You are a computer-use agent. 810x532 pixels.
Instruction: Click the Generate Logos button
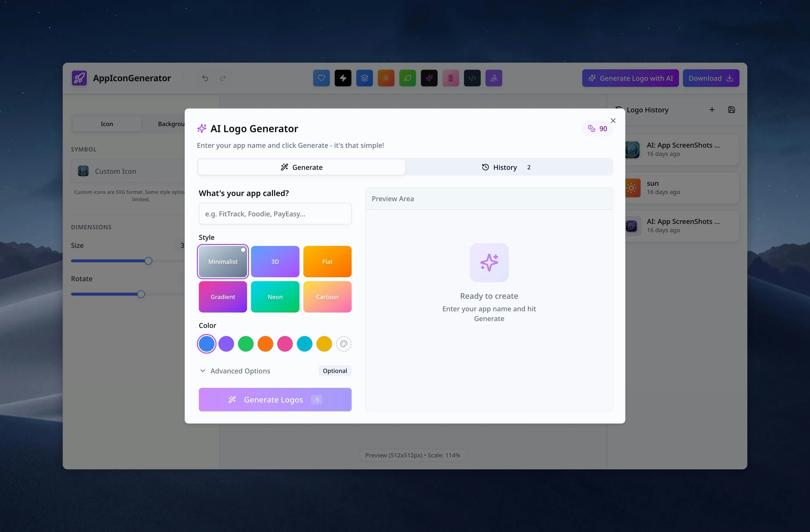[275, 399]
